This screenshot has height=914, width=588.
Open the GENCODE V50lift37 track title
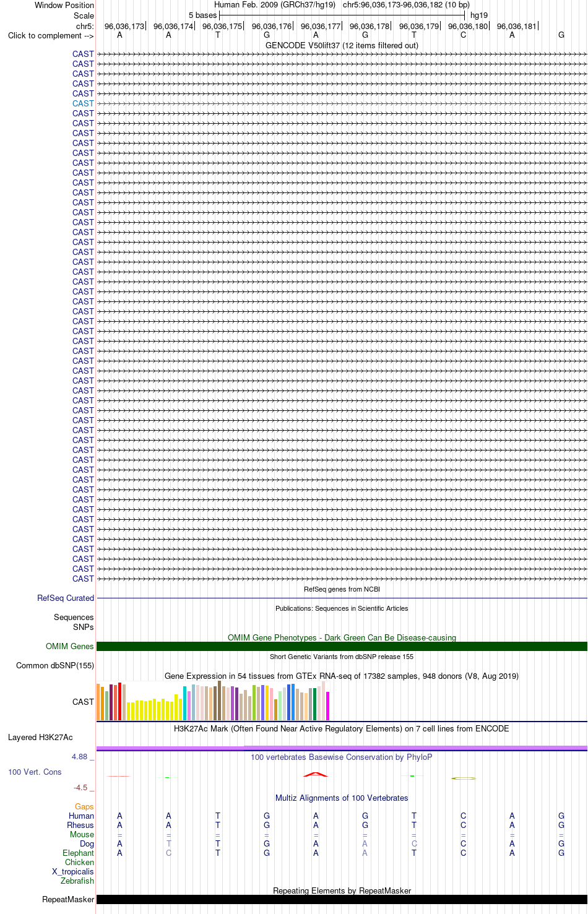coord(342,45)
